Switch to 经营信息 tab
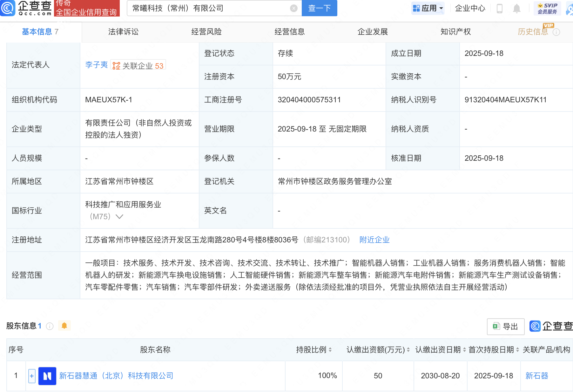The height and width of the screenshot is (392, 573). [290, 32]
